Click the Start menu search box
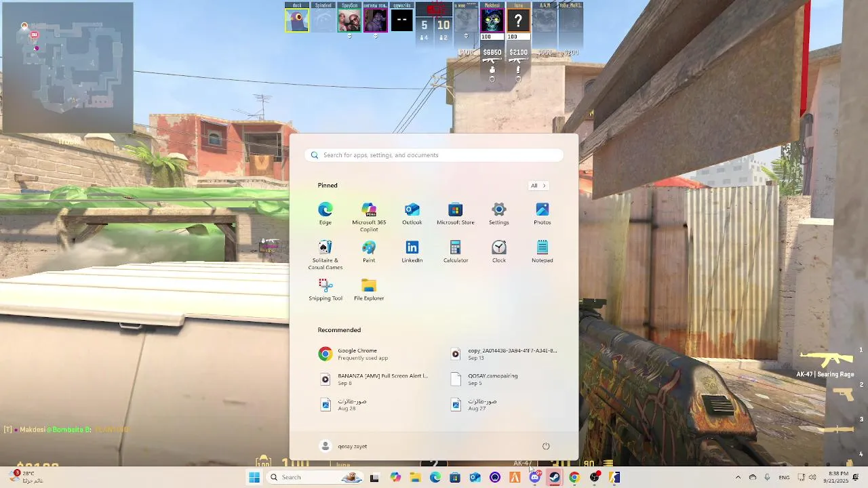 (x=434, y=155)
